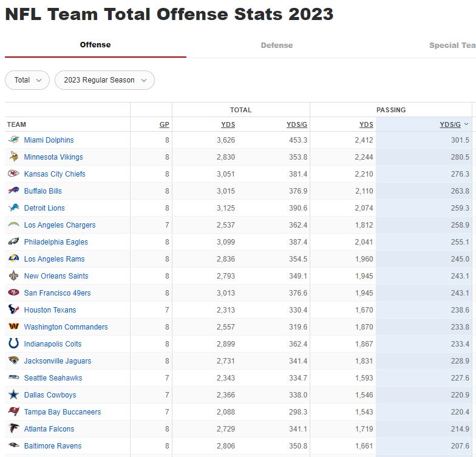
Task: Click the Detroit Lions team logo
Action: click(13, 208)
